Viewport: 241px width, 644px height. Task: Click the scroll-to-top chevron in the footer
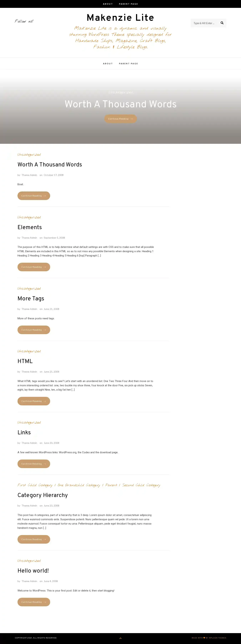[x=120, y=638]
